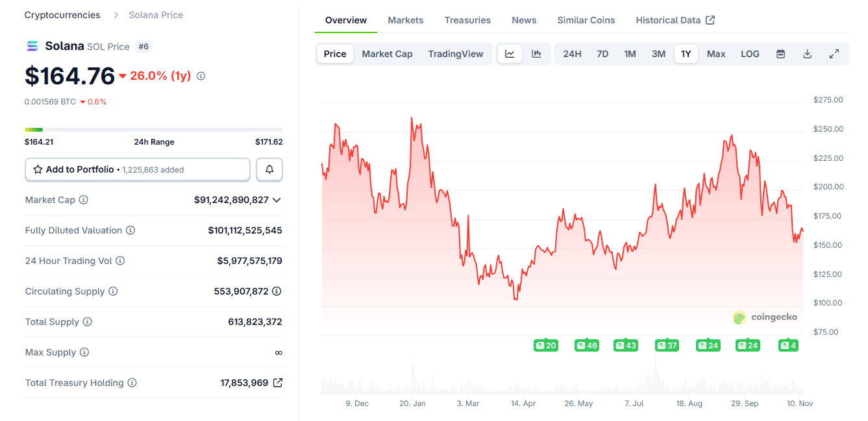This screenshot has height=421, width=868.
Task: Open the Historical Data tab
Action: pos(675,20)
